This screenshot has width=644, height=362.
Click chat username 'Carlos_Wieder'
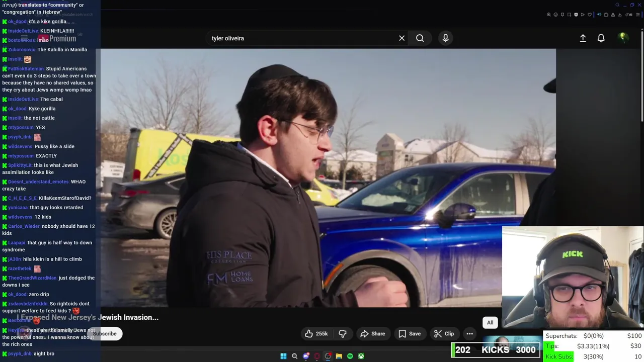tap(24, 226)
